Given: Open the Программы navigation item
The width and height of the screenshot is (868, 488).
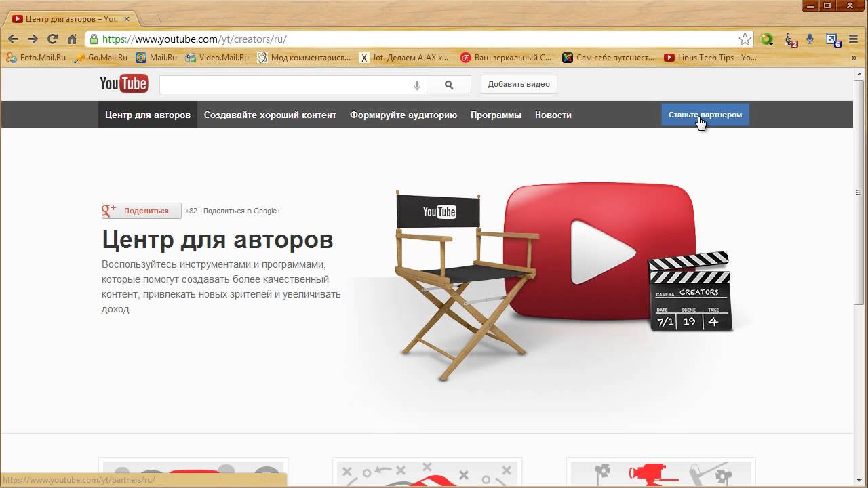Looking at the screenshot, I should tap(496, 115).
